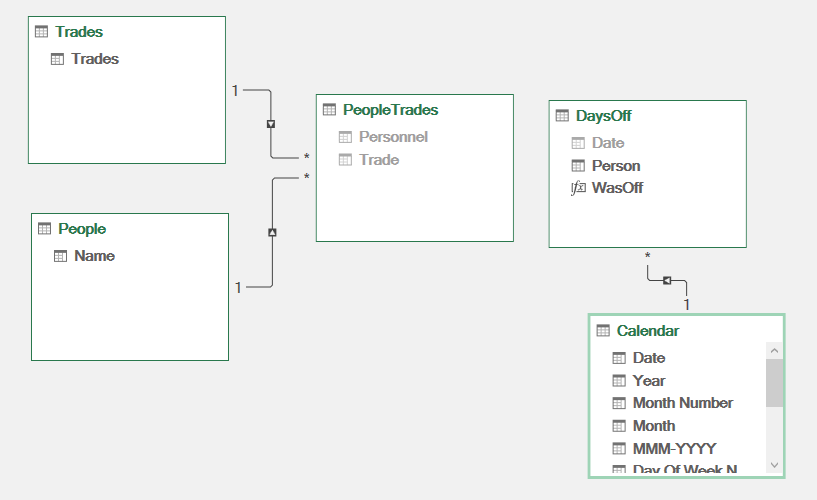Select the Person field in DaysOff
Image resolution: width=817 pixels, height=500 pixels.
[616, 166]
